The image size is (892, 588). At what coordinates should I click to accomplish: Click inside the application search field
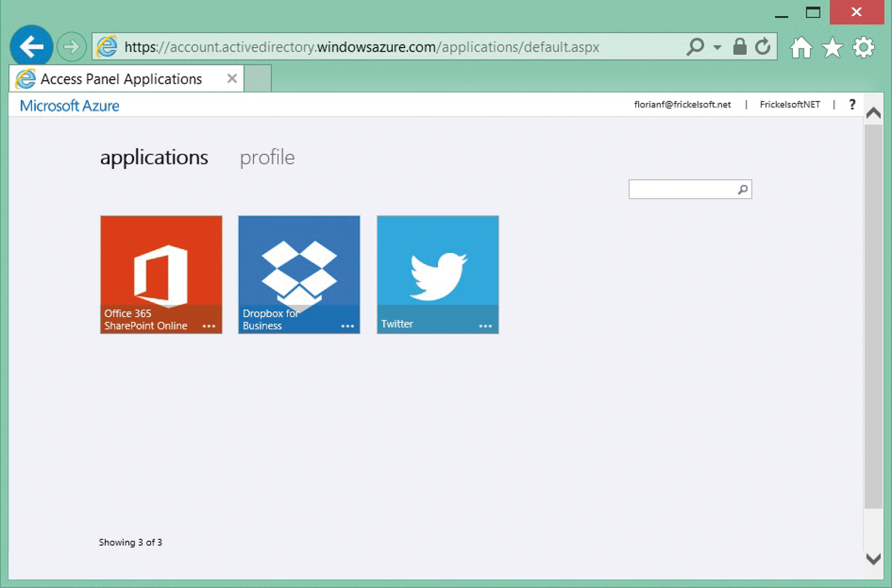(684, 189)
